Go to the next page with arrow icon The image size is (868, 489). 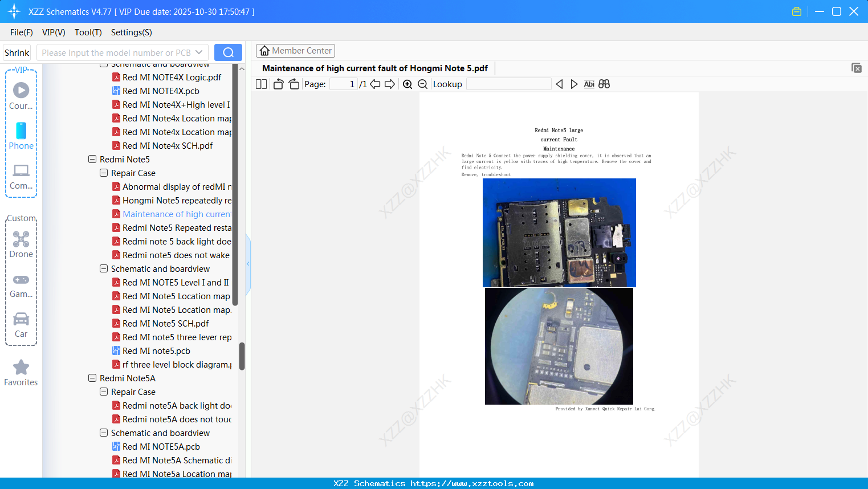[x=391, y=83]
